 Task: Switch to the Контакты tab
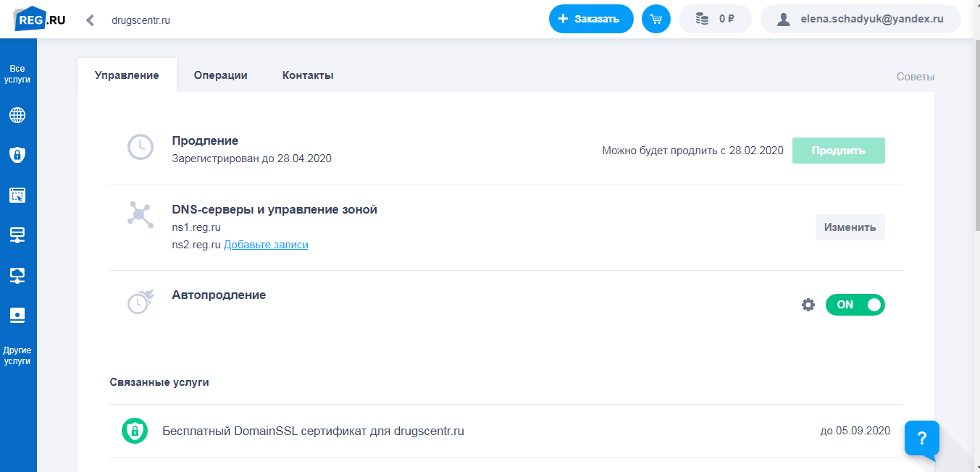pyautogui.click(x=308, y=75)
